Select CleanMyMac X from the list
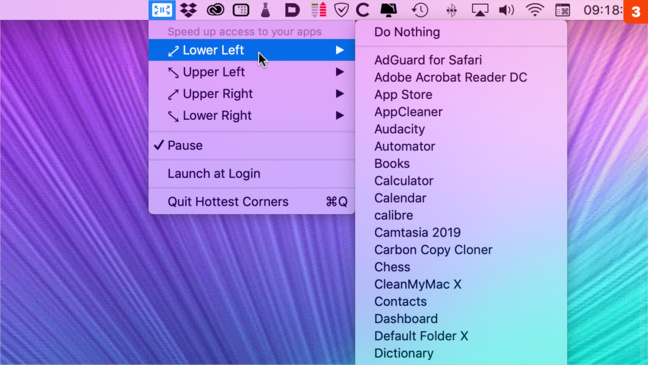Image resolution: width=648 pixels, height=365 pixels. [x=461, y=284]
